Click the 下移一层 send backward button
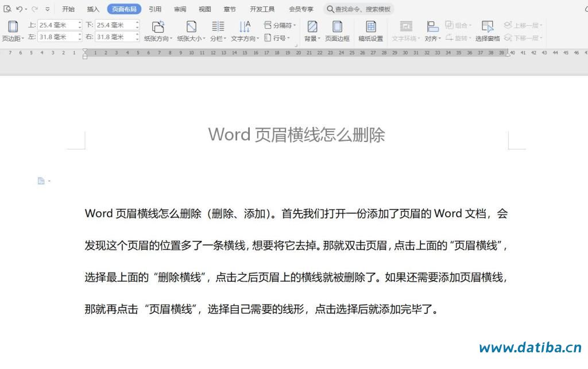This screenshot has width=588, height=369. coord(523,37)
